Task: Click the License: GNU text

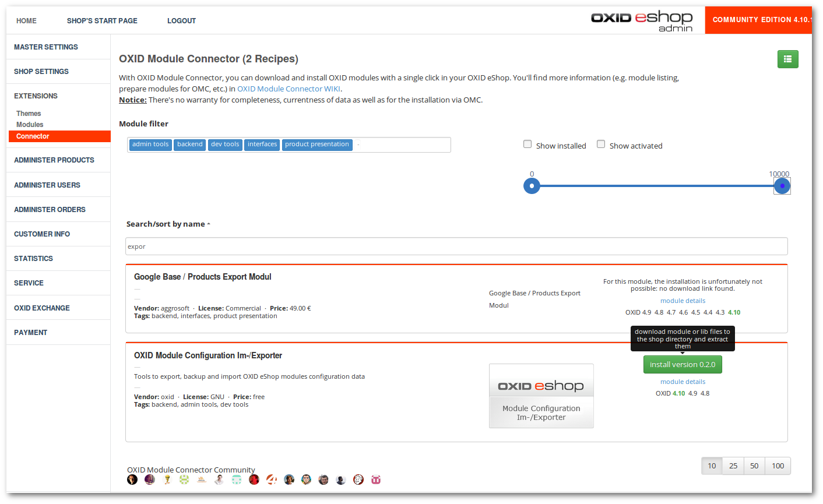Action: [x=203, y=397]
